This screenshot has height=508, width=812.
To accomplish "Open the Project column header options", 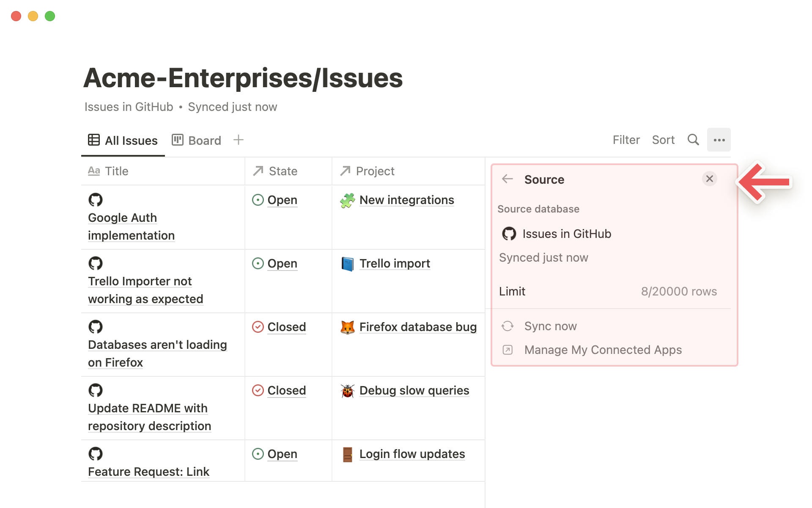I will pyautogui.click(x=375, y=171).
